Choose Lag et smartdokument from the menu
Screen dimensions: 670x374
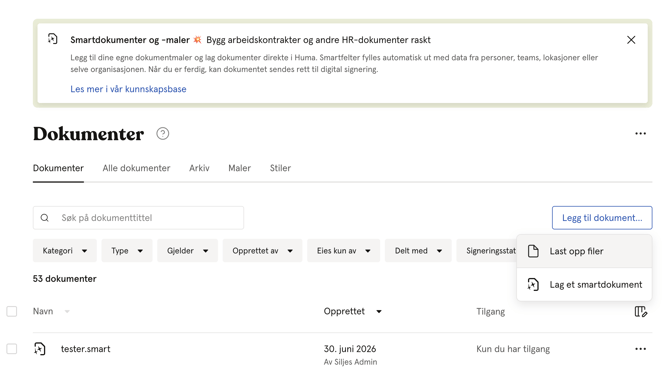(584, 284)
